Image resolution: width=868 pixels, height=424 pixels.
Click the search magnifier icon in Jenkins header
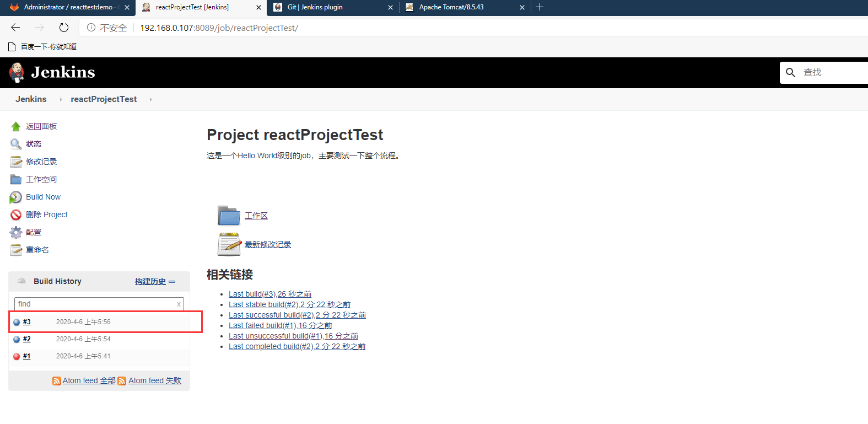(x=790, y=72)
